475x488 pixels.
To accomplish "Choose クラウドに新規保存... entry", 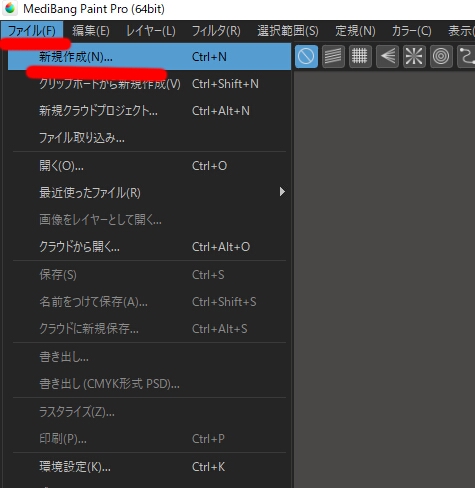I will [x=149, y=329].
